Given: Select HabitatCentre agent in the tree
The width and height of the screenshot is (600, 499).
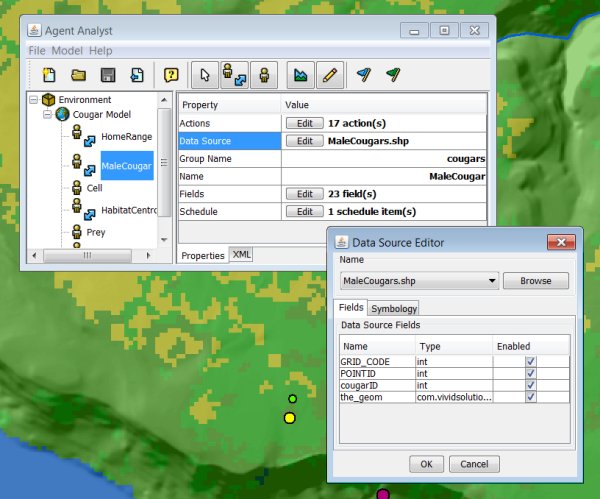Looking at the screenshot, I should tap(129, 210).
